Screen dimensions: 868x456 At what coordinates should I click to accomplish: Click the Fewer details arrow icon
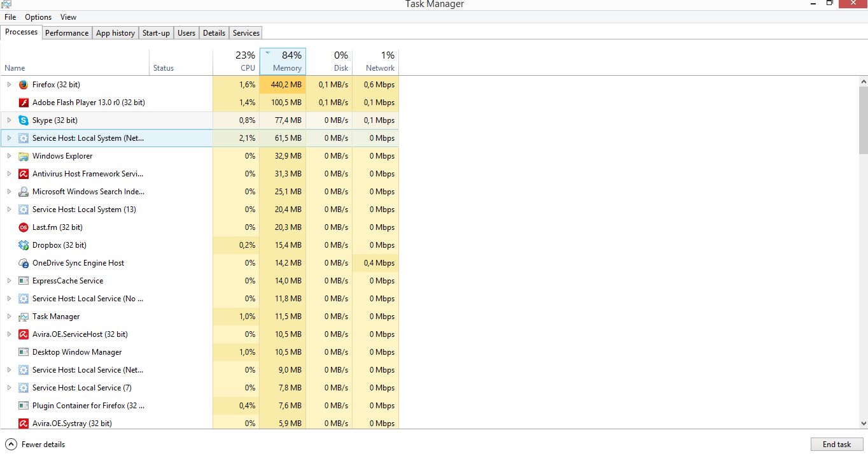point(11,445)
